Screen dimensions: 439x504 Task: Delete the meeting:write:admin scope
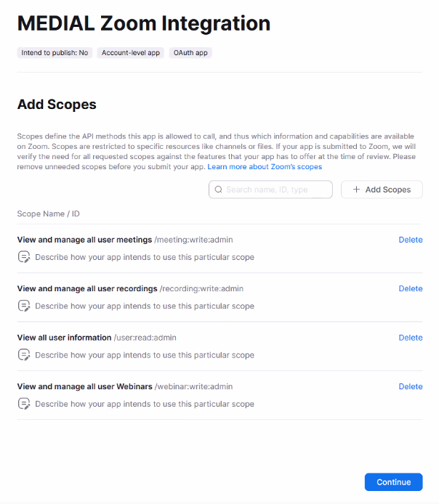click(x=411, y=240)
